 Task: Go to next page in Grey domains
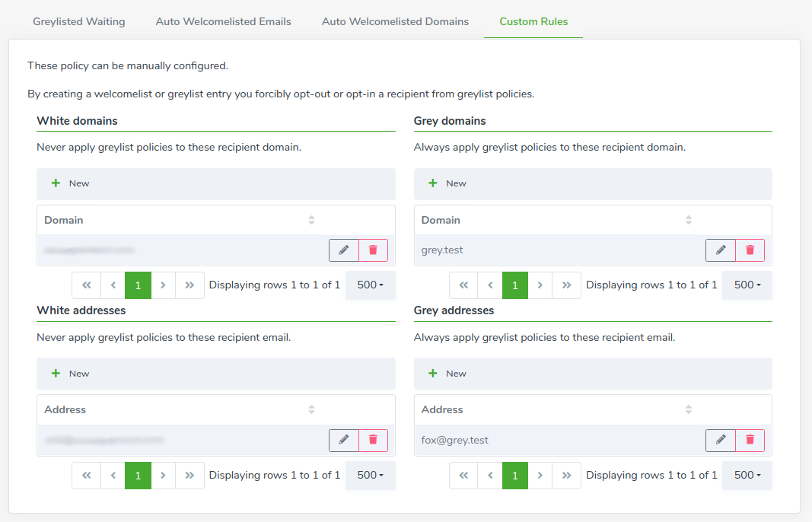540,285
